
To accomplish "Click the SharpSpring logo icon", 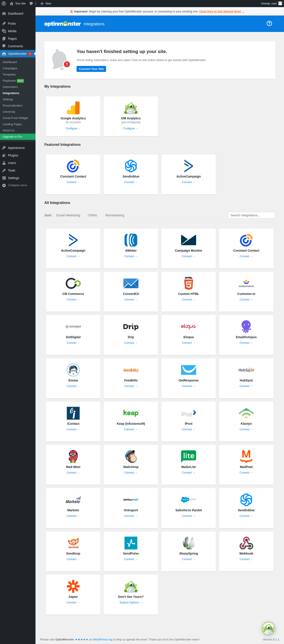I will pos(189,543).
